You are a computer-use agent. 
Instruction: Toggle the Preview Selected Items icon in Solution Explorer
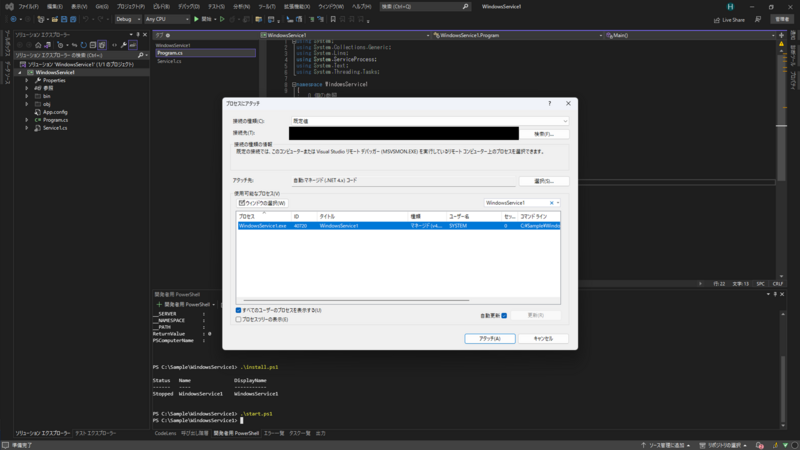[133, 45]
